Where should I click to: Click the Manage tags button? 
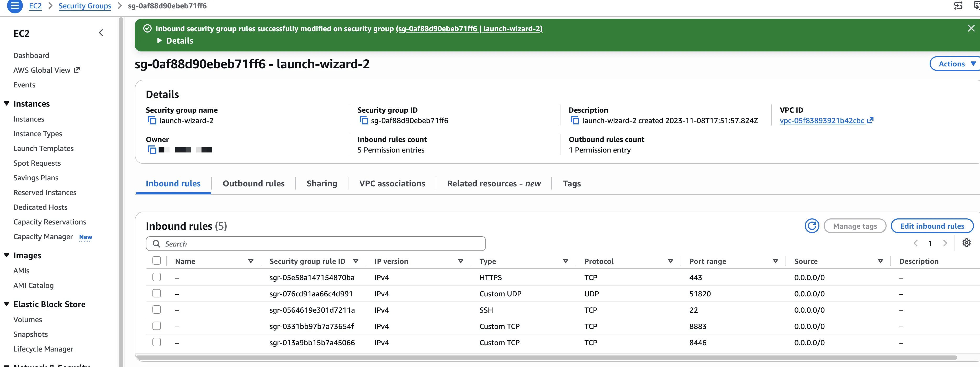(x=855, y=226)
